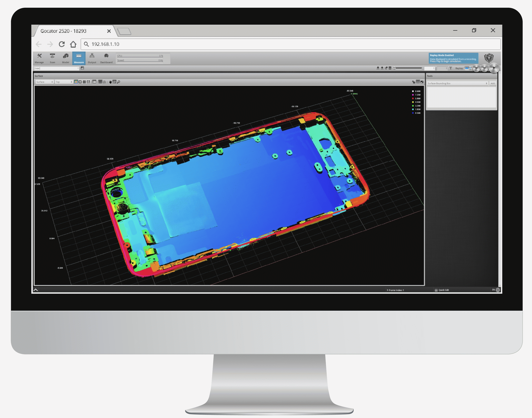
Task: Select the solid gray uniform view icon
Action: pos(84,82)
